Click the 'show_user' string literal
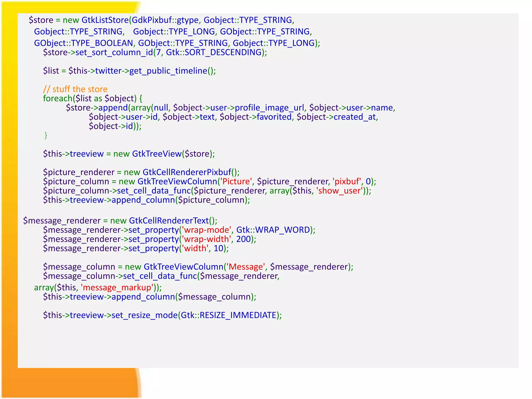Image resolution: width=532 pixels, height=399 pixels. pos(340,191)
